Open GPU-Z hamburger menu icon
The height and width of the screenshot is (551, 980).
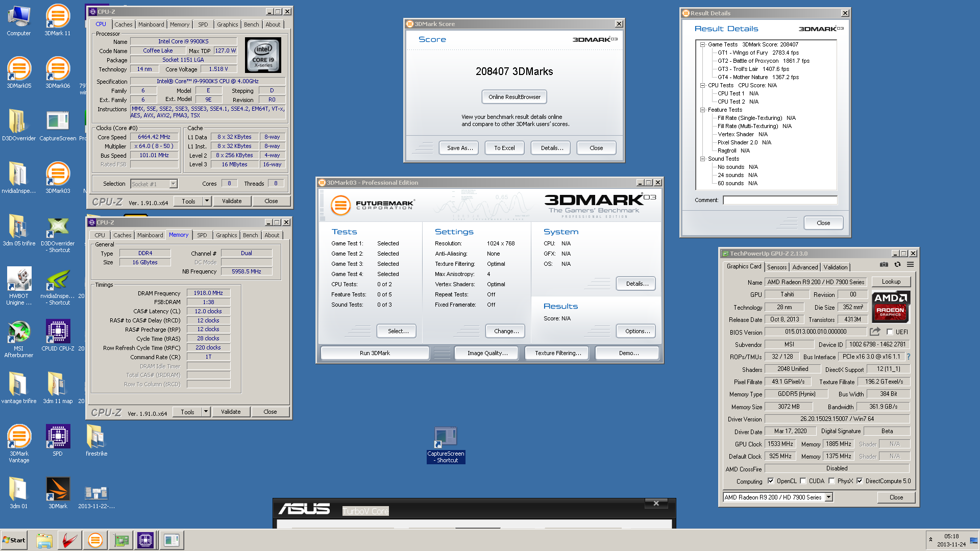[x=910, y=265]
